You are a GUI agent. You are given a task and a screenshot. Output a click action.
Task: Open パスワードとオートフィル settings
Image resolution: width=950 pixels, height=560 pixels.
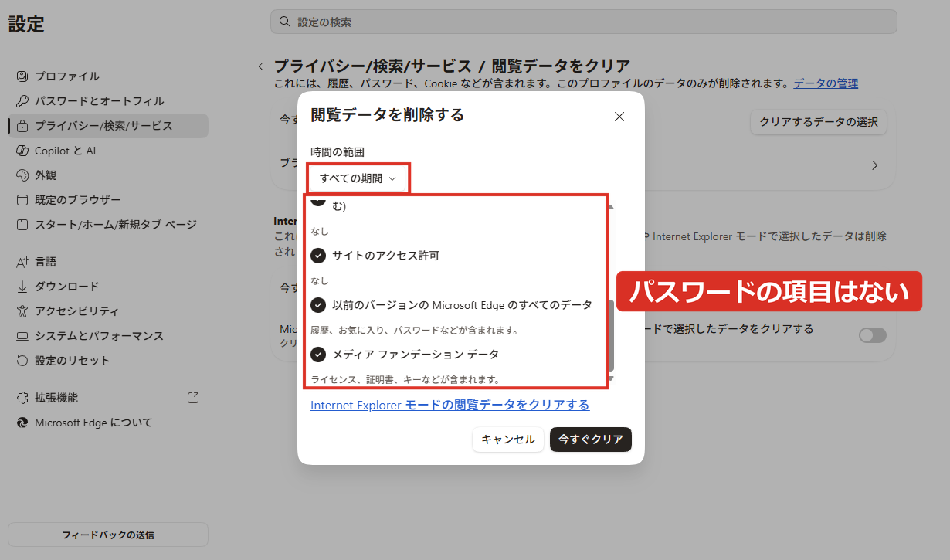pos(108,101)
